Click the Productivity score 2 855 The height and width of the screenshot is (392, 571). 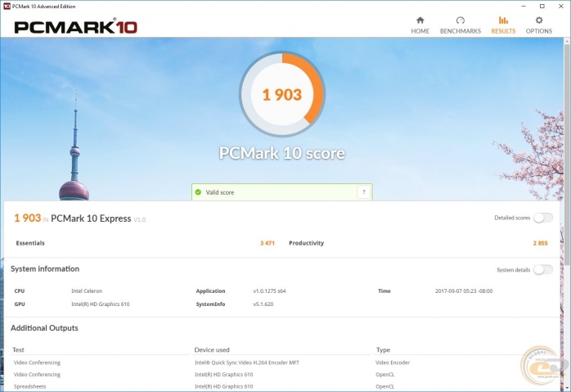click(x=541, y=243)
